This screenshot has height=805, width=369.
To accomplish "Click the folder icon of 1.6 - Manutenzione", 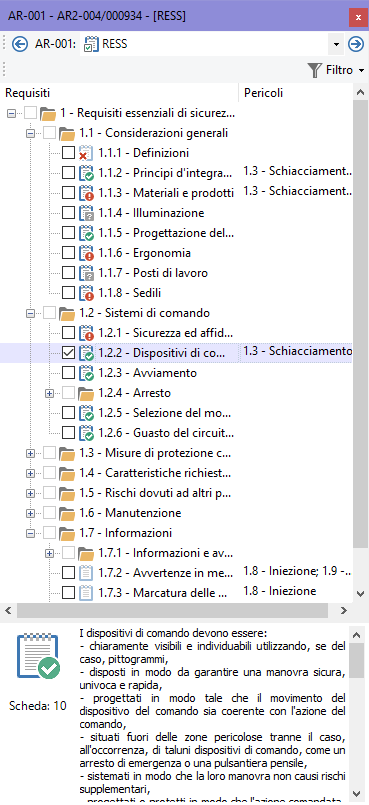I will click(67, 513).
